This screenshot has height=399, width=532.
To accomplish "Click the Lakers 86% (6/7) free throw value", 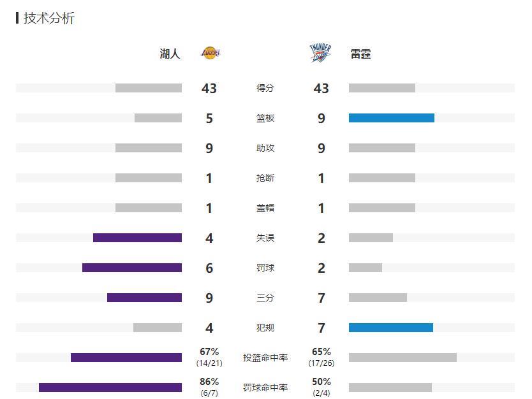I will click(x=209, y=387).
